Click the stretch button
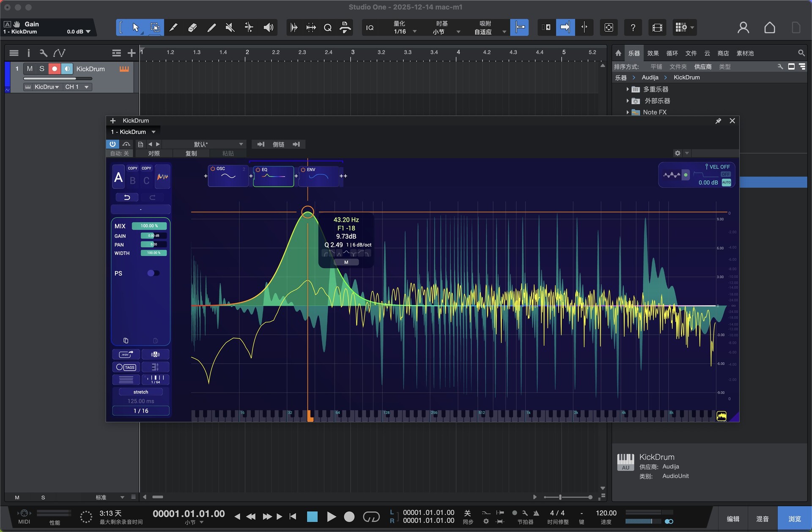Screen dimensions: 812x532 pyautogui.click(x=140, y=392)
